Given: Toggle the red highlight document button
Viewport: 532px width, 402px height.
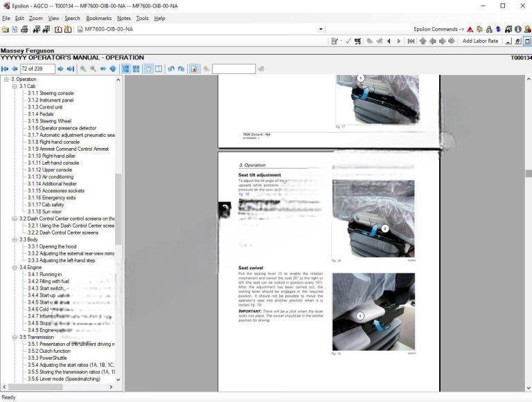Looking at the screenshot, I should (194, 68).
